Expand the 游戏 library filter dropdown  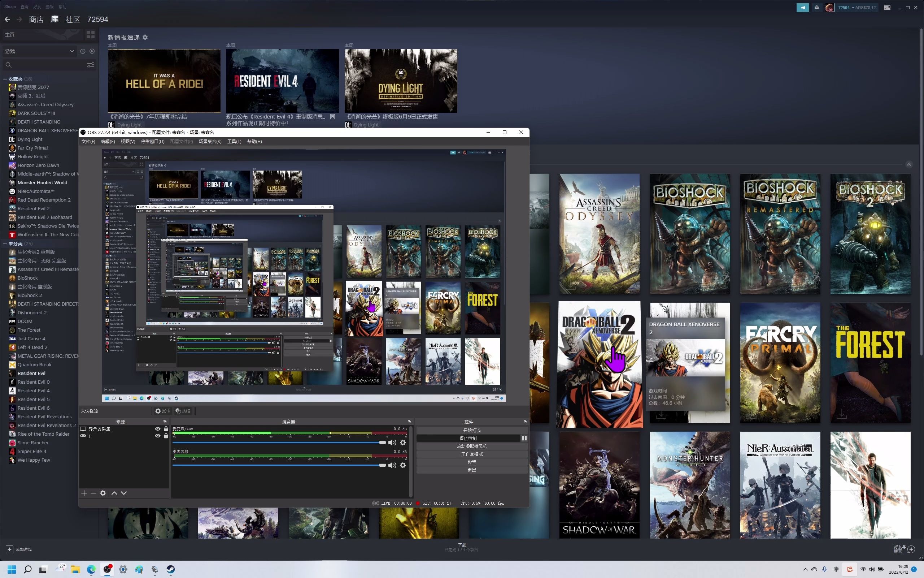(39, 51)
